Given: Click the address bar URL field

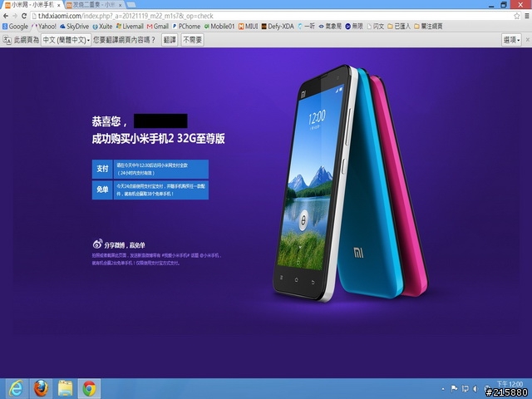Looking at the screenshot, I should [x=272, y=16].
